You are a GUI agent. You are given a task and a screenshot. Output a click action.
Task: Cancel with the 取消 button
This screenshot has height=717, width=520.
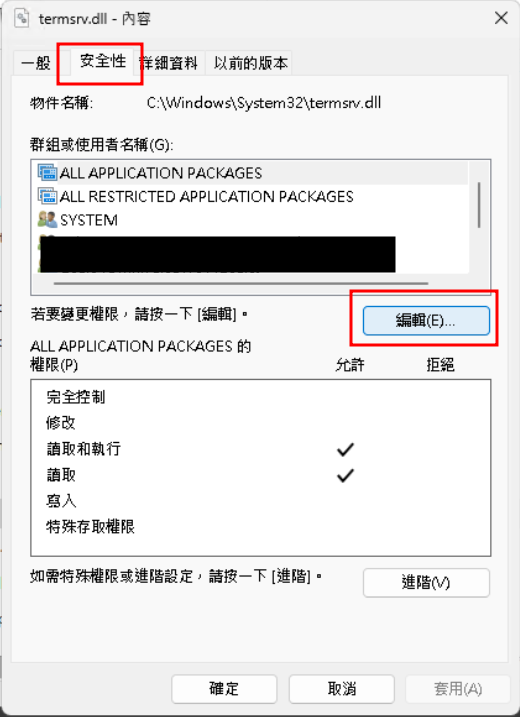pos(342,689)
